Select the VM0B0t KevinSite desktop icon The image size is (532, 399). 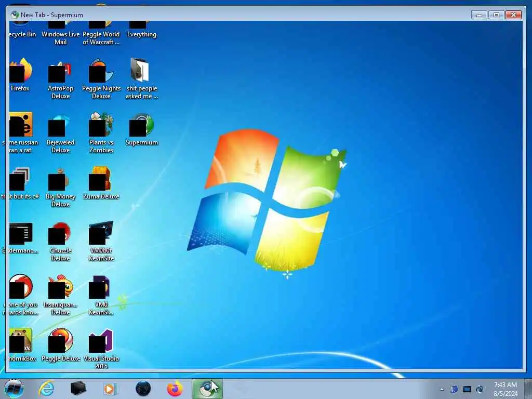coord(101,241)
